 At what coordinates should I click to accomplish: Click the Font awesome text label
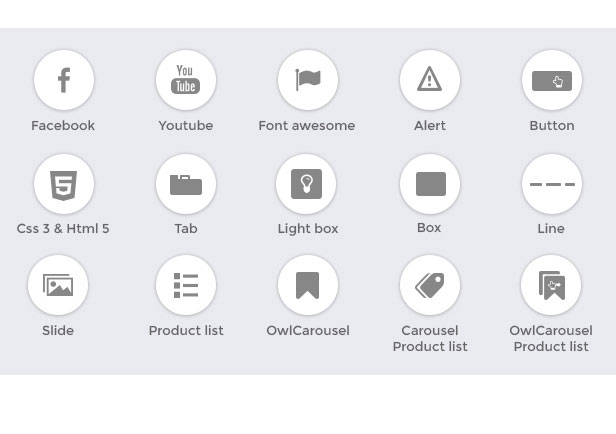307,126
